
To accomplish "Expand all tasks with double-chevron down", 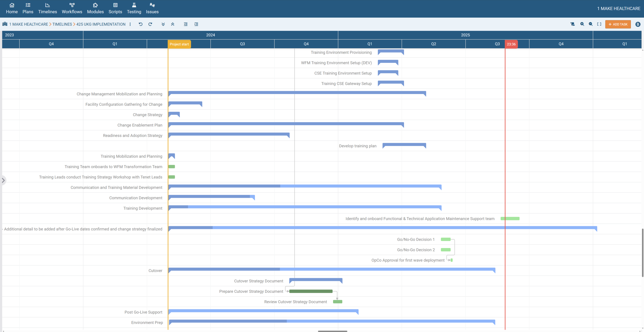I will pos(163,24).
